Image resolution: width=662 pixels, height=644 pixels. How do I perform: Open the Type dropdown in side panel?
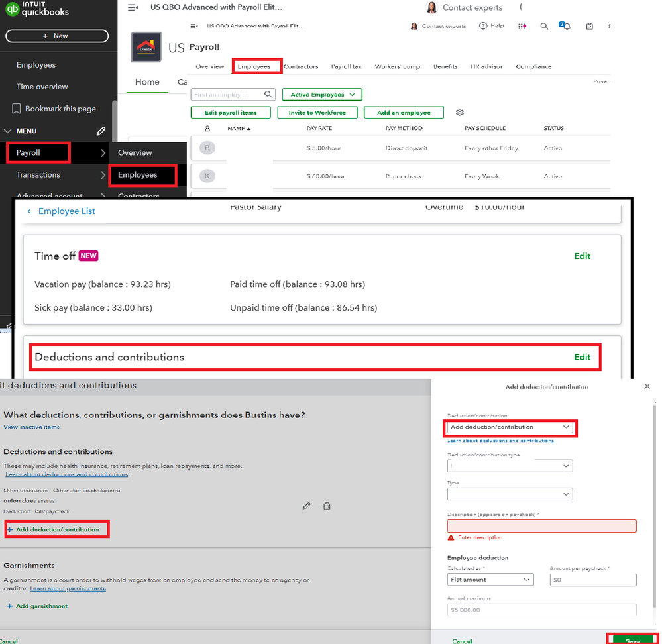[510, 494]
